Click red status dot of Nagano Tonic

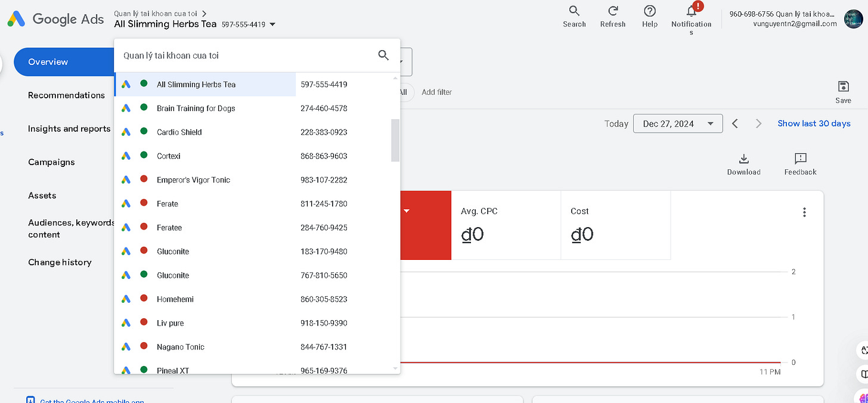coord(144,346)
